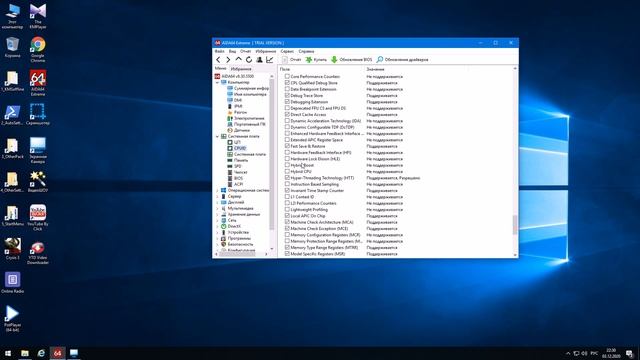640x360 pixels.
Task: Expand the Хранение данных node
Action: tap(217, 214)
